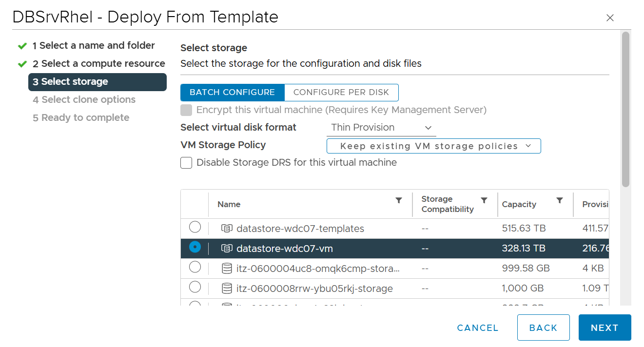Click the itz-0600008rrw datastore icon

(227, 288)
